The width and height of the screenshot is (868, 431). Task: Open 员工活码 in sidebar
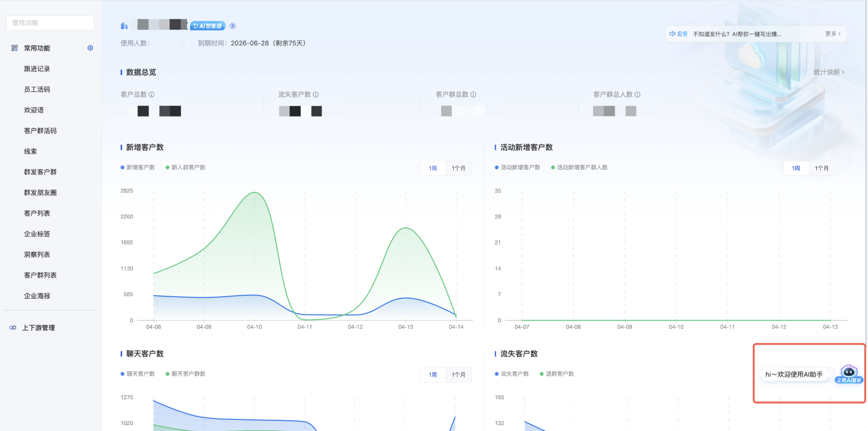click(37, 90)
